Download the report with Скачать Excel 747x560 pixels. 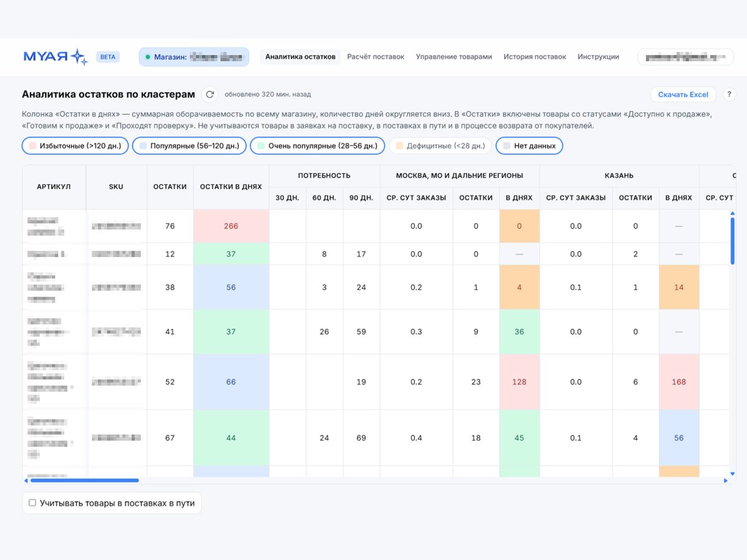click(x=683, y=95)
